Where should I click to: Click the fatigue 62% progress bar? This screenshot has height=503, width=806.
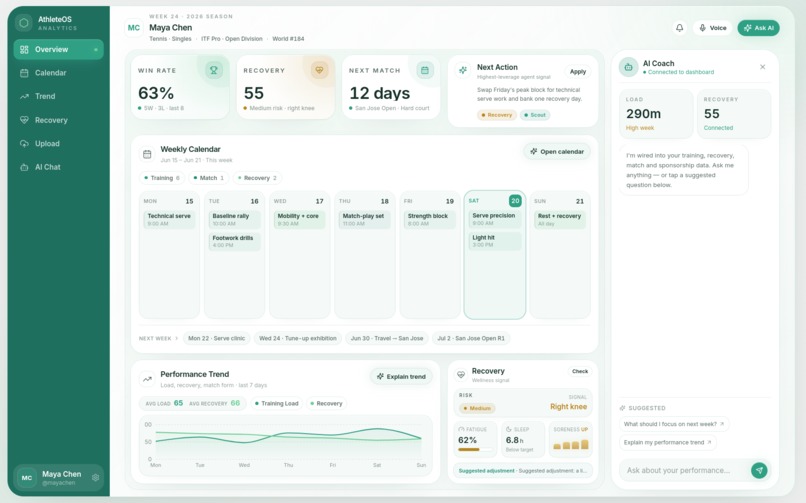coord(474,450)
